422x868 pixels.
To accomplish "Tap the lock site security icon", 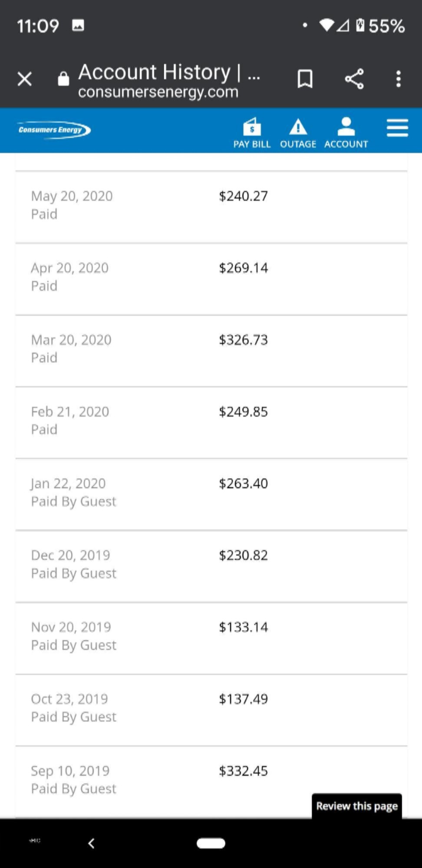I will (63, 79).
